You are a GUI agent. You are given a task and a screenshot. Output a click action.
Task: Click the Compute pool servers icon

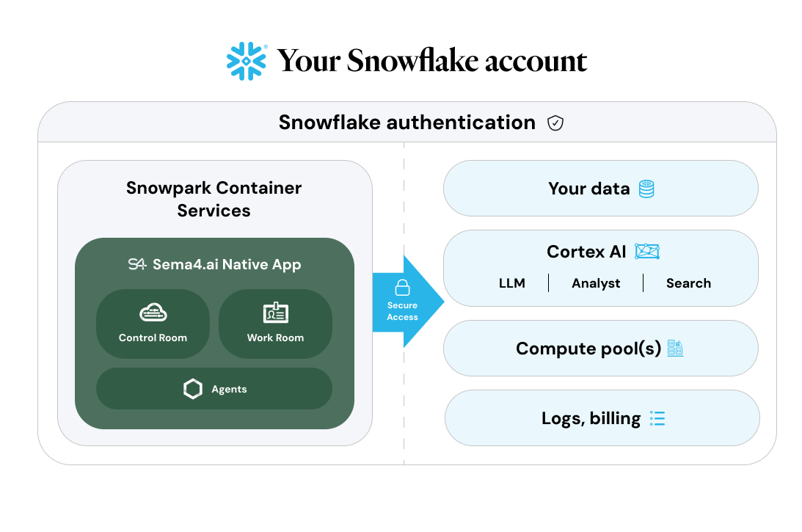(675, 348)
